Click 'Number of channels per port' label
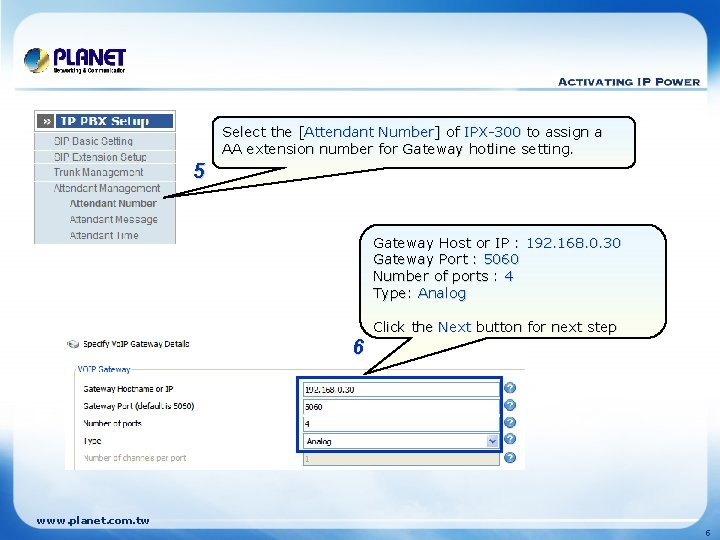This screenshot has width=720, height=540. pos(135,458)
